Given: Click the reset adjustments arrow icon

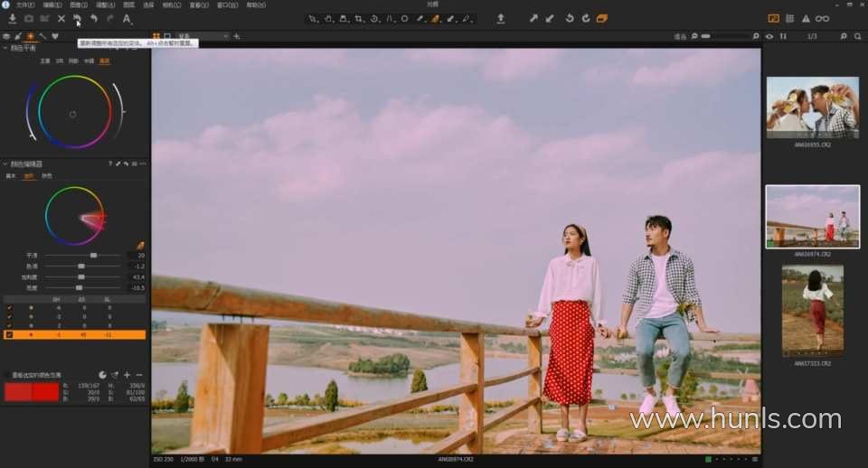Looking at the screenshot, I should coord(77,18).
